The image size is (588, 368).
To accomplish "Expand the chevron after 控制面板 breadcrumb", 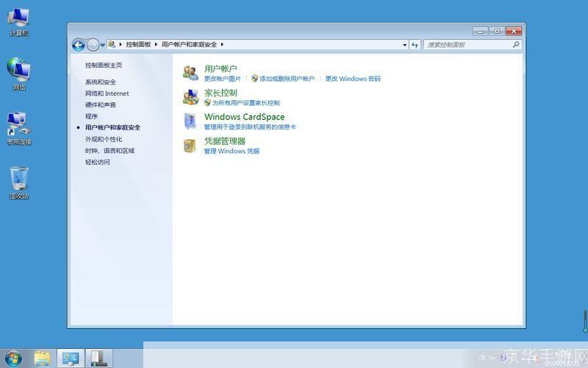I will tap(156, 44).
